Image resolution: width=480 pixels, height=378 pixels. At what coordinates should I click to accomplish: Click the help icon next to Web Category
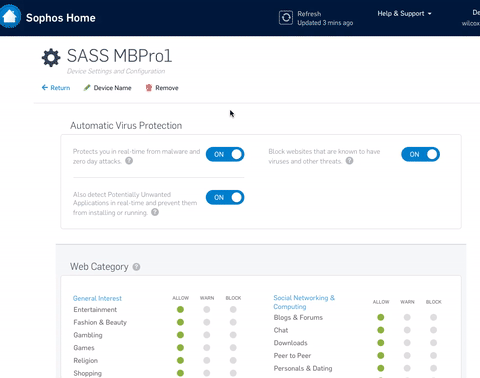[x=136, y=267]
